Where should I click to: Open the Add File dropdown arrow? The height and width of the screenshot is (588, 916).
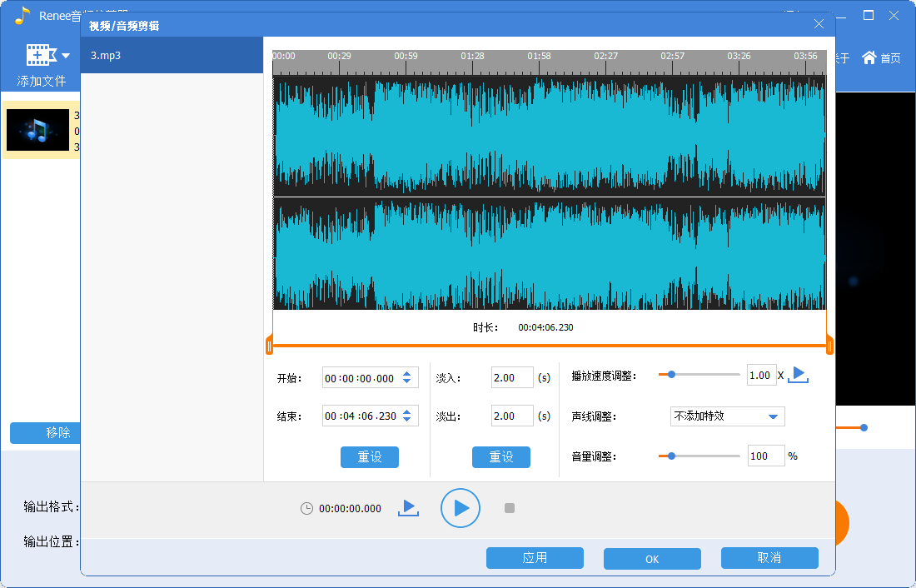pyautogui.click(x=66, y=56)
